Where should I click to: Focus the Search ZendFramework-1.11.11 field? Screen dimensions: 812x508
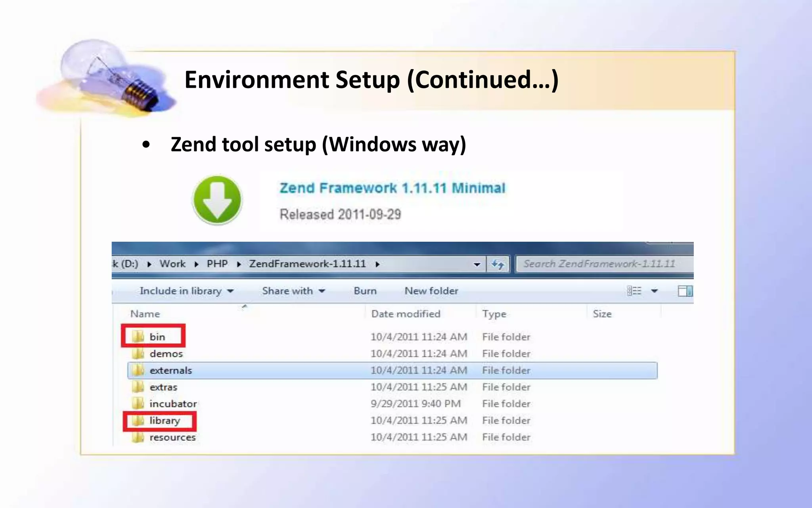tap(605, 264)
